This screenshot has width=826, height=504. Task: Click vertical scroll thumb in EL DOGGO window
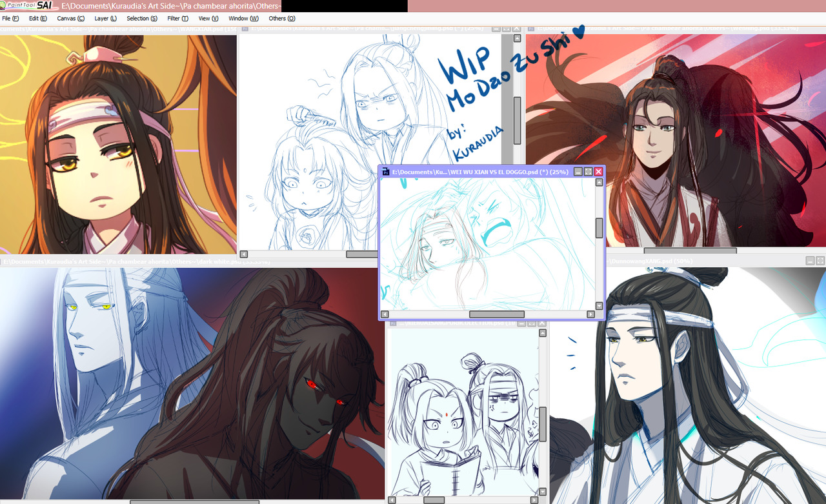pos(599,228)
